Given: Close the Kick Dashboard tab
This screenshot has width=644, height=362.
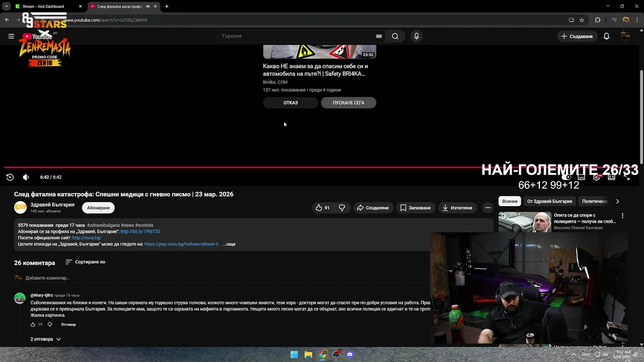Looking at the screenshot, I should pos(80,7).
